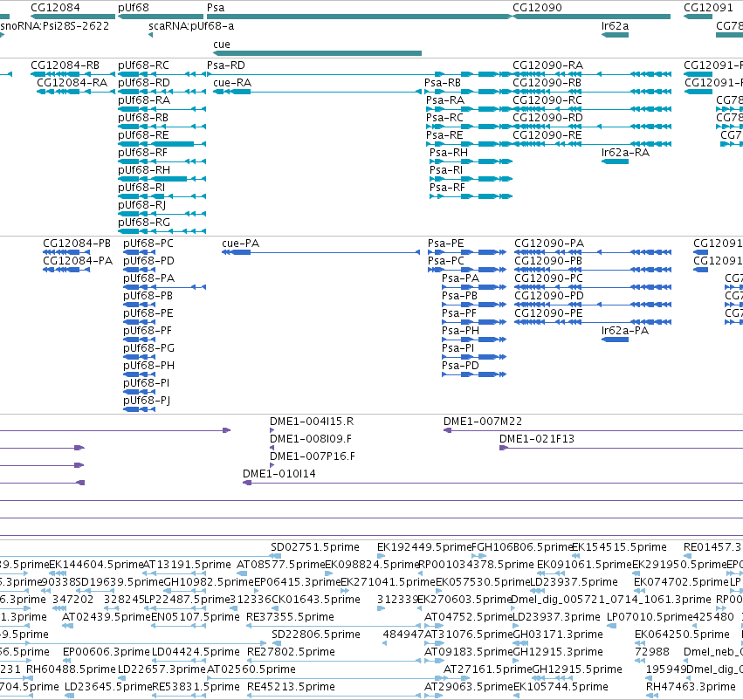Click EST label SD02751.5prime
This screenshot has height=700, width=743.
pos(315,547)
